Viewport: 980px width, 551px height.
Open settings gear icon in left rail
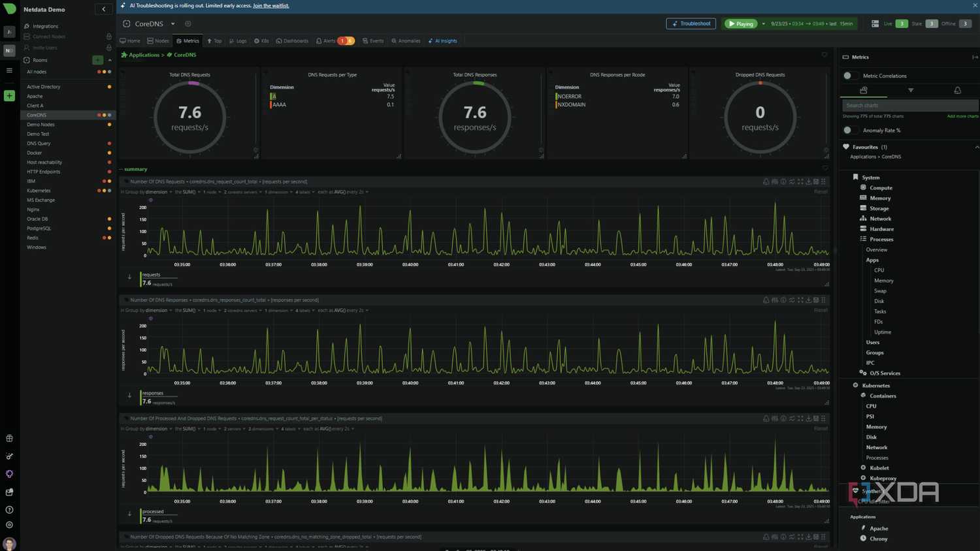[9, 525]
